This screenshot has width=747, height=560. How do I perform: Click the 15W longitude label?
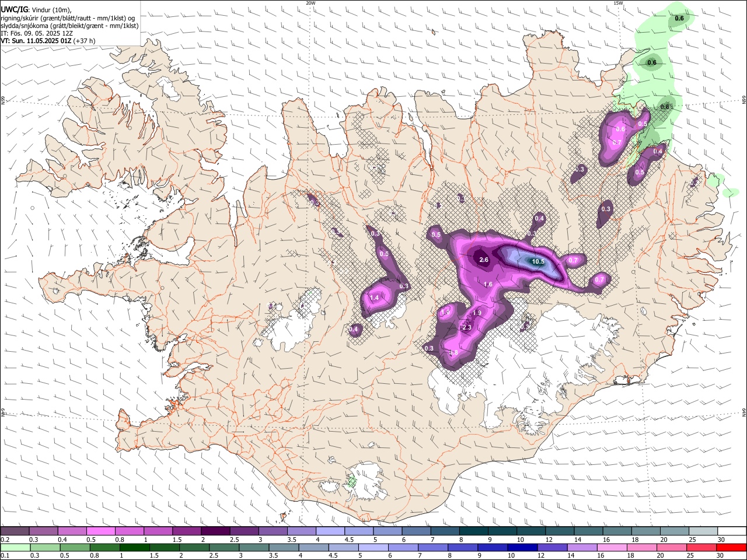click(618, 3)
